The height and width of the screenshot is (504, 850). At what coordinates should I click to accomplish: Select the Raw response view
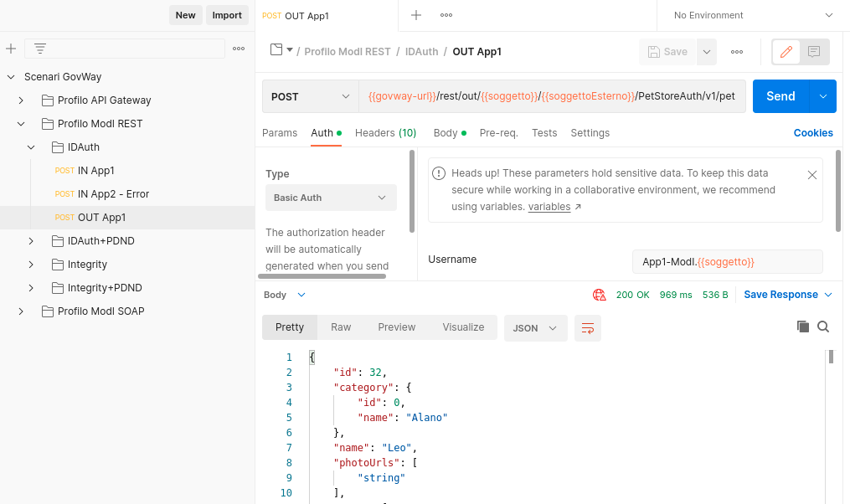(341, 327)
